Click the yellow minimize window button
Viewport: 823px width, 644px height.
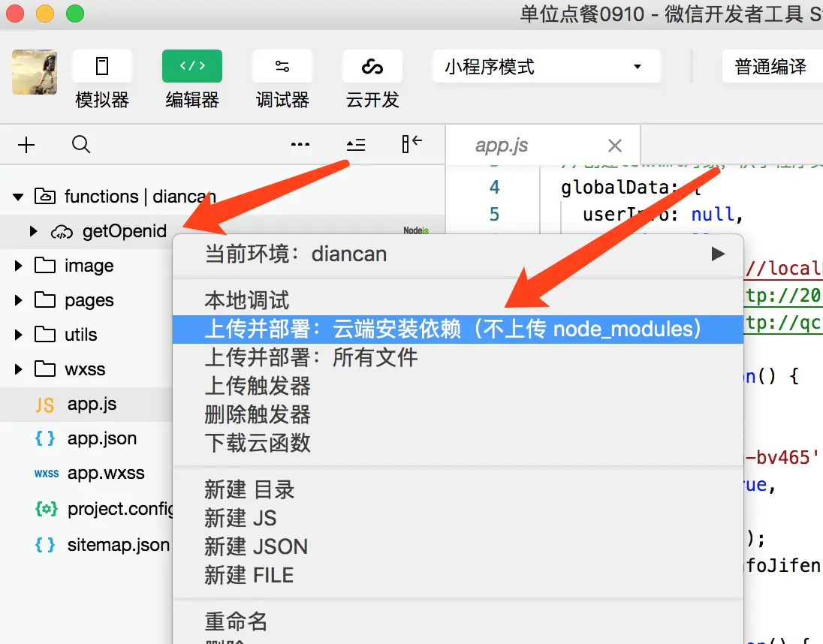point(45,13)
